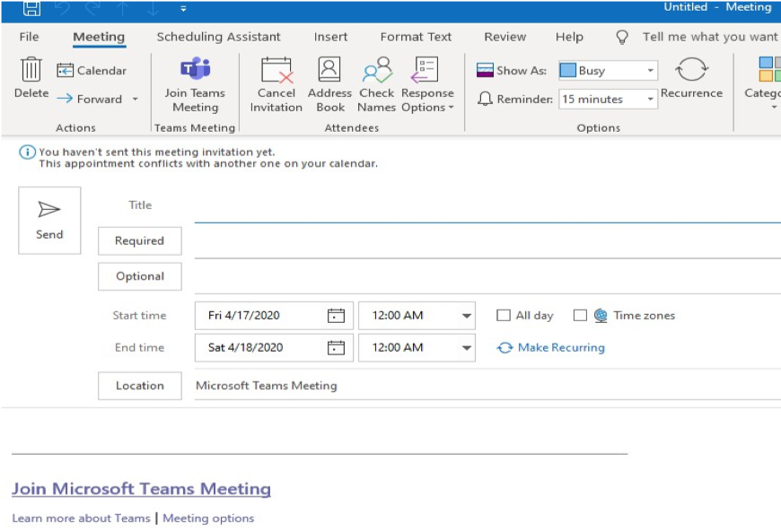
Task: Click the Join Teams Meeting icon
Action: pos(196,68)
